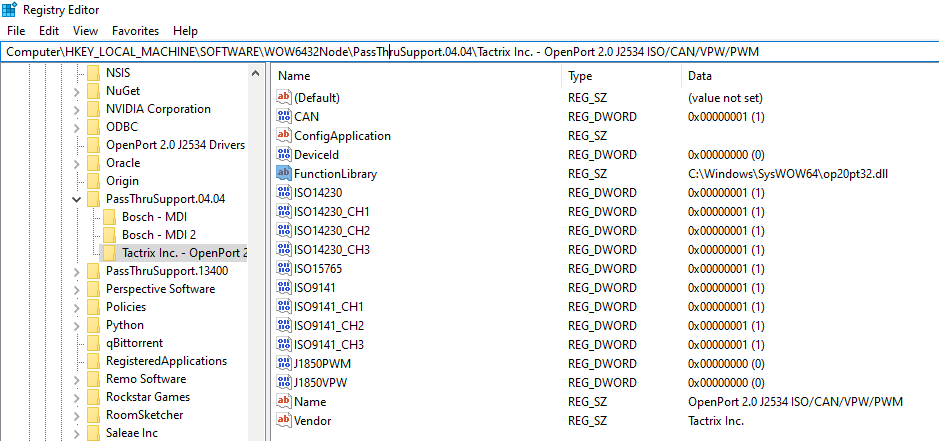Select the FunctionLibrary value name

click(335, 174)
